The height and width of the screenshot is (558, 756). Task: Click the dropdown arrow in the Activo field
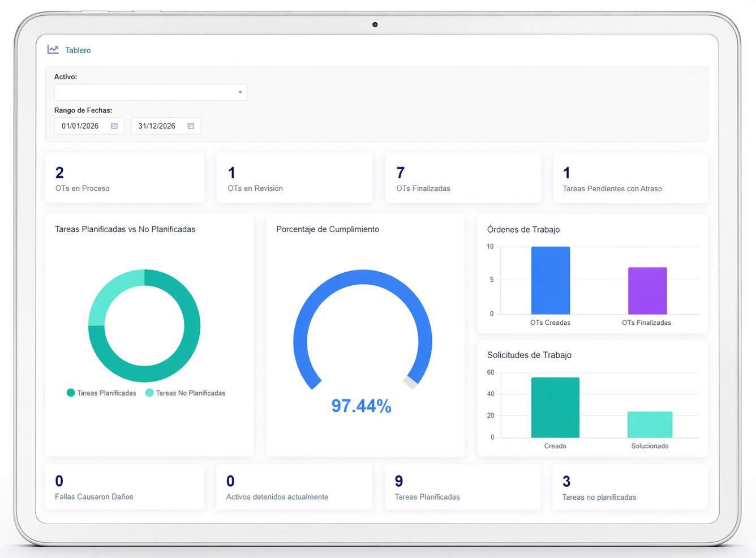coord(239,92)
